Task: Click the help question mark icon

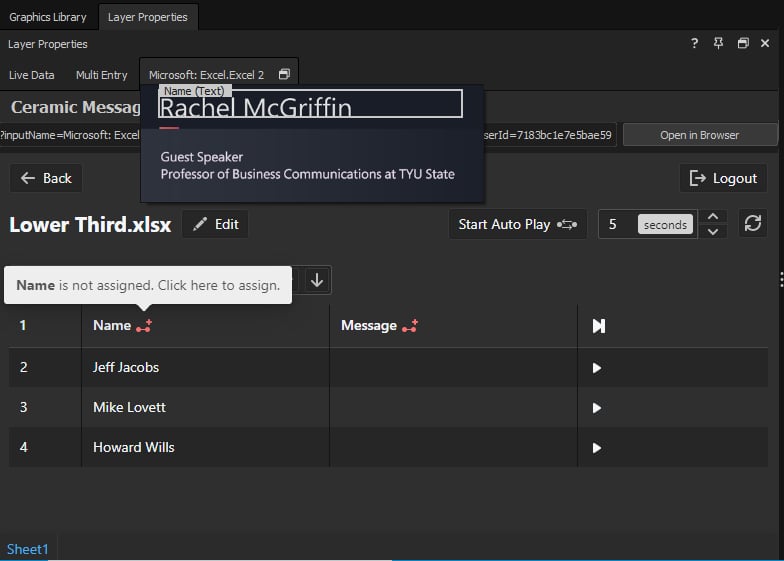Action: tap(694, 44)
